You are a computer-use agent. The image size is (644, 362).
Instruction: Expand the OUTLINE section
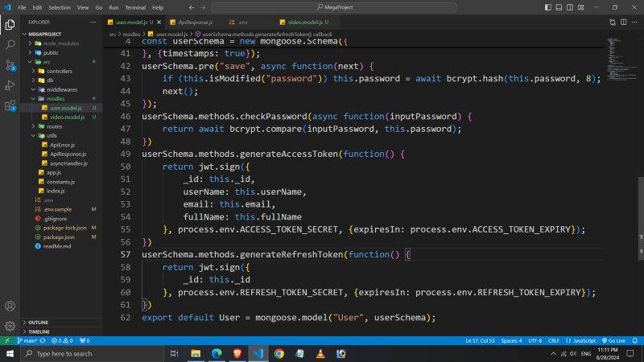click(x=38, y=322)
